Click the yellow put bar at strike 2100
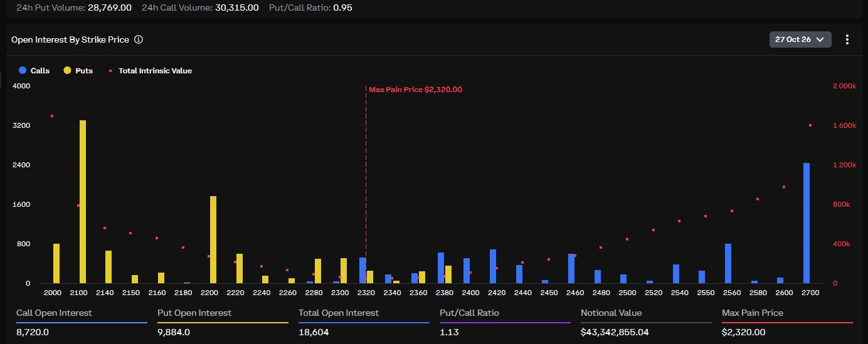868x344 pixels. pyautogui.click(x=83, y=202)
